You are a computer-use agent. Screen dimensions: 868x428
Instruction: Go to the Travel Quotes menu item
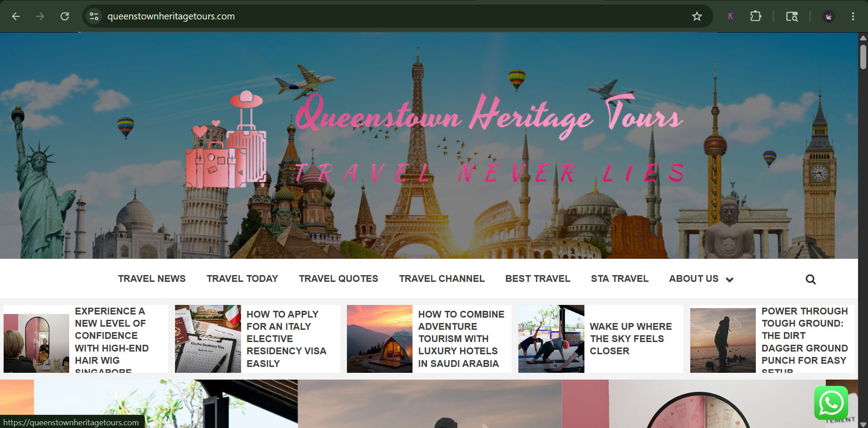click(x=338, y=279)
